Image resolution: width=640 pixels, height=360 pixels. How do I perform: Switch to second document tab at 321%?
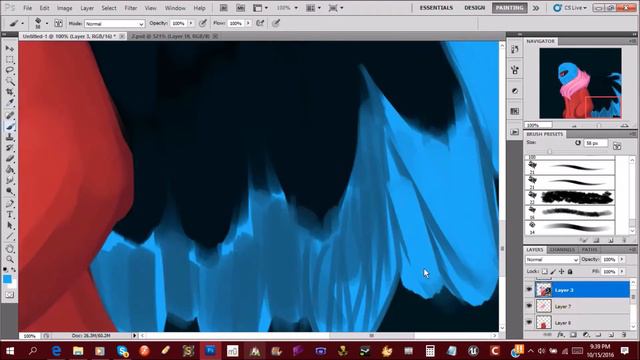point(171,36)
